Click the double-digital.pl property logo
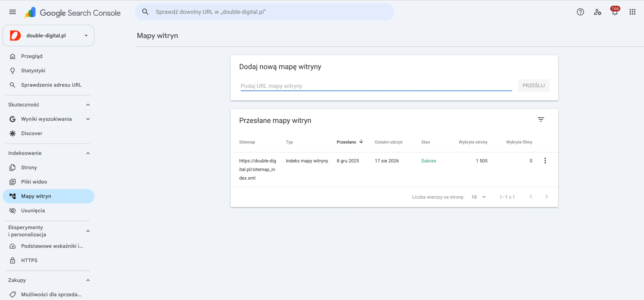This screenshot has height=300, width=644. (x=15, y=35)
